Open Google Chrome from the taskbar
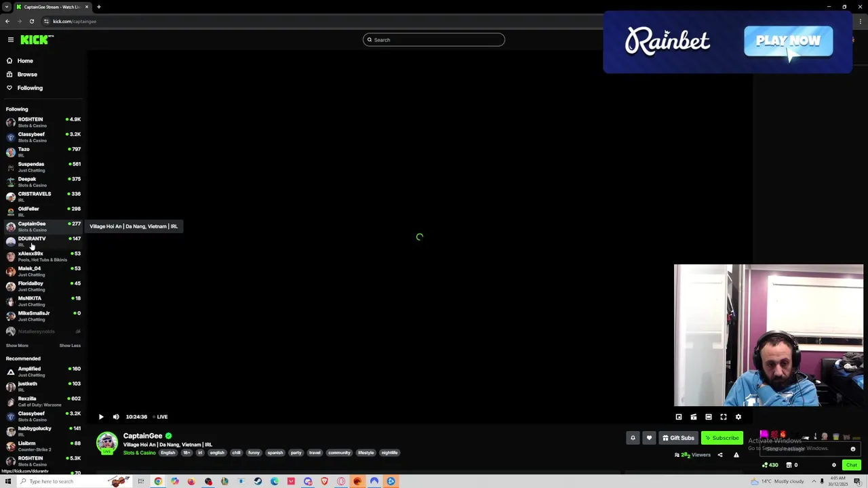Screen dimensions: 868x488 coord(158,481)
